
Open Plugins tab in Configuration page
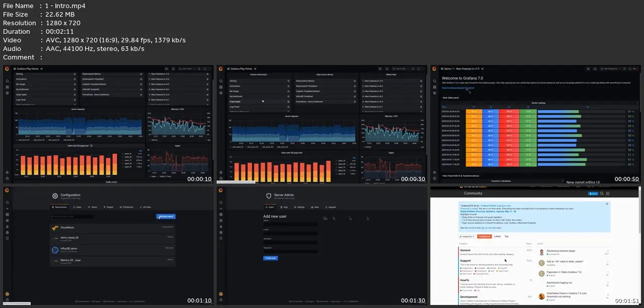(109, 207)
